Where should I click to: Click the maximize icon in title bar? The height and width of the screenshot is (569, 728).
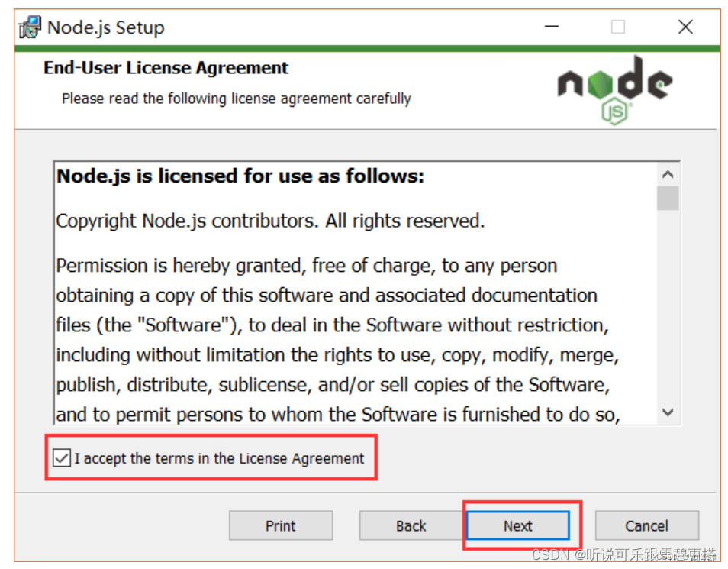point(618,26)
